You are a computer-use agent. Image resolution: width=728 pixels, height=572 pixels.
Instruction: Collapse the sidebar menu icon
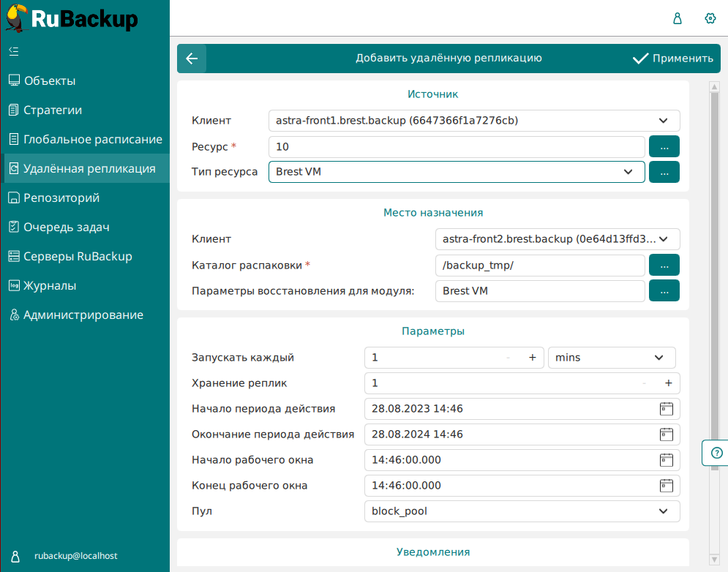(x=13, y=51)
